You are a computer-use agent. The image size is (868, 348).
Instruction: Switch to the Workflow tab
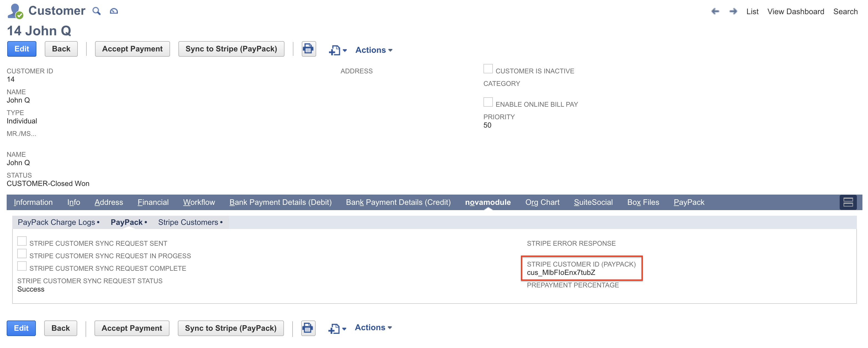[199, 202]
